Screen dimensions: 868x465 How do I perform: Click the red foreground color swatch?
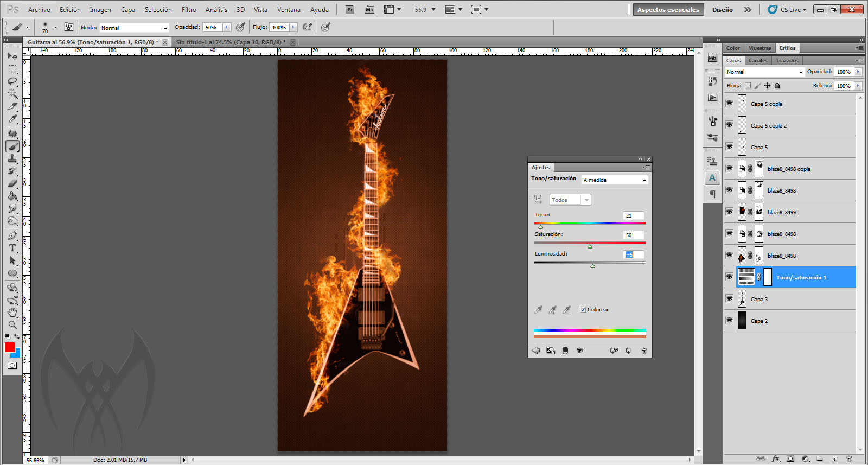click(10, 347)
